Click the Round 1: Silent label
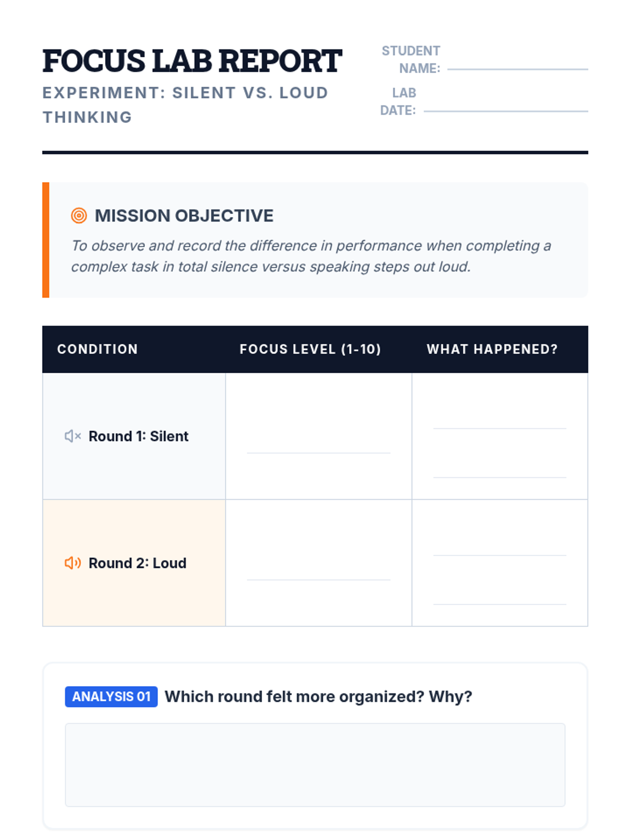Viewport: 630px width, 840px height. coord(139,436)
